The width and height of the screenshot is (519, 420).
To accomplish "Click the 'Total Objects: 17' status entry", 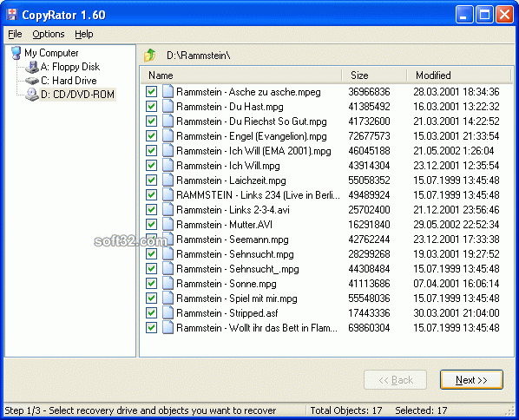I will [x=346, y=410].
